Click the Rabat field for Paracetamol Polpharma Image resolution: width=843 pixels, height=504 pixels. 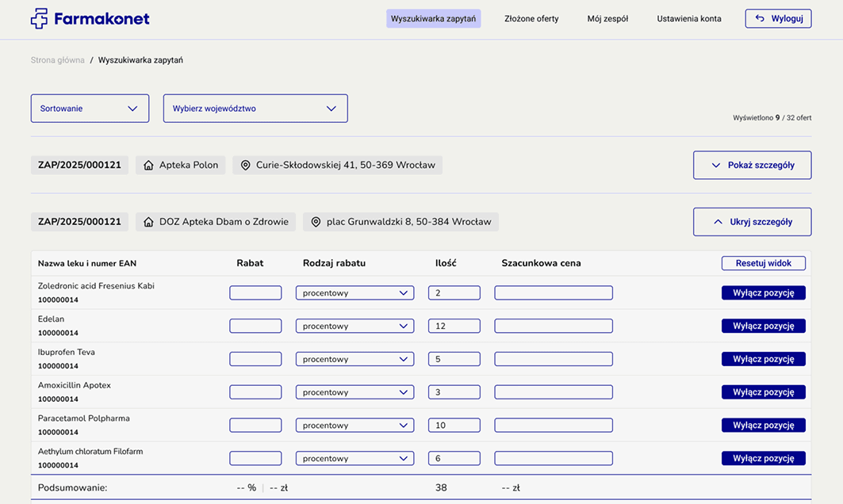[x=255, y=426]
